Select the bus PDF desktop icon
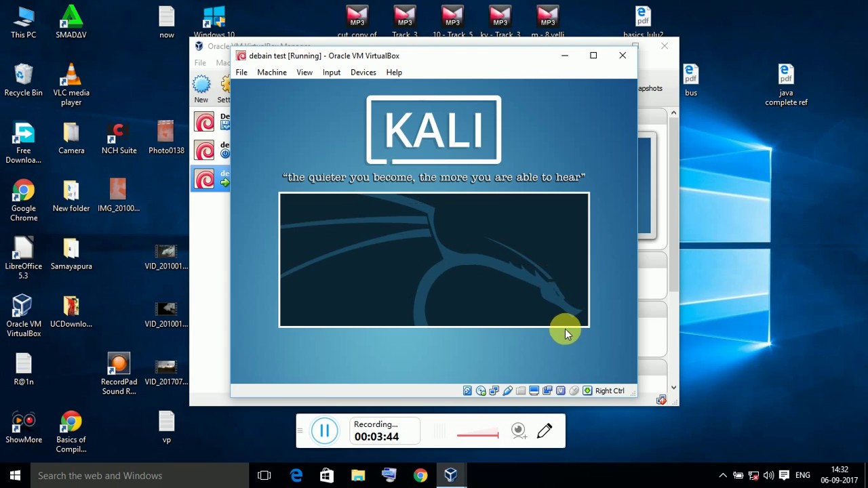The height and width of the screenshot is (488, 868). pyautogui.click(x=690, y=80)
